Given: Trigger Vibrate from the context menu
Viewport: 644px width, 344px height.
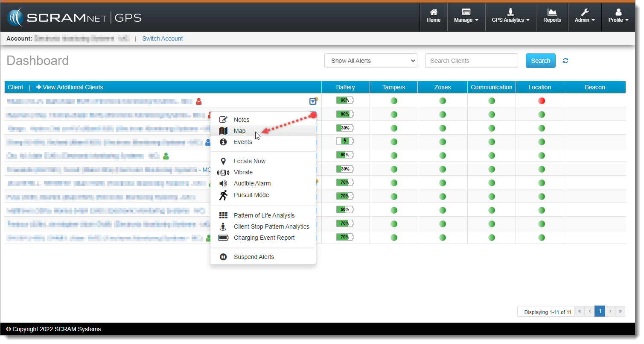Looking at the screenshot, I should pyautogui.click(x=243, y=172).
